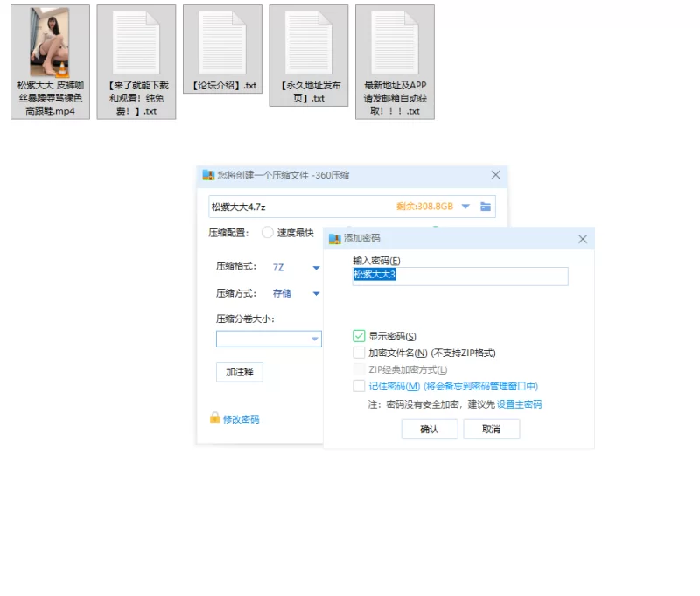Click the 输入密码 password field
This screenshot has height=596, width=700.
(x=460, y=276)
